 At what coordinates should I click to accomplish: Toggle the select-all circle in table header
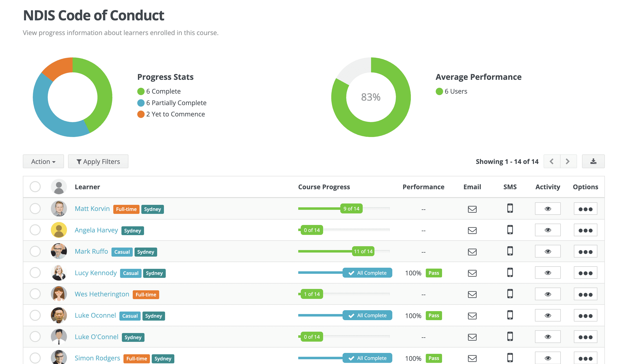coord(35,187)
